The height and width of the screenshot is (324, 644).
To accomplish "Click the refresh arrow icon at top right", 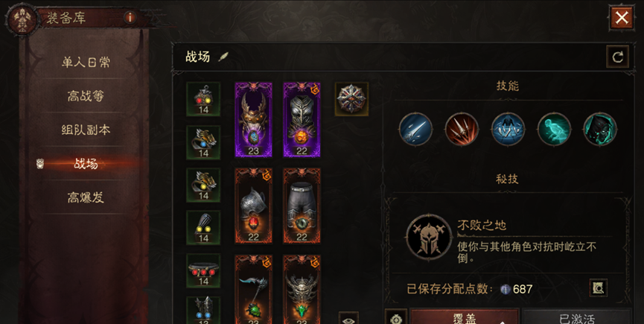I will (617, 57).
